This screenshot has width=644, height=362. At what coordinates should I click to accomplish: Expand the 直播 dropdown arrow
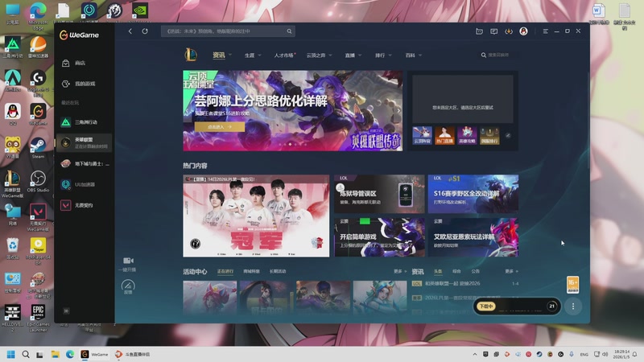pyautogui.click(x=360, y=55)
